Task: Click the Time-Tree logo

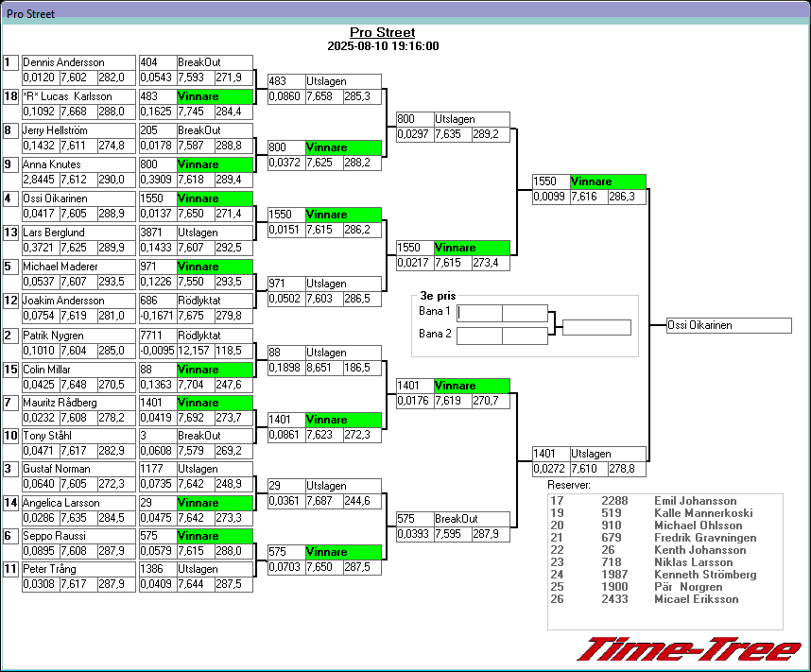Action: [689, 649]
